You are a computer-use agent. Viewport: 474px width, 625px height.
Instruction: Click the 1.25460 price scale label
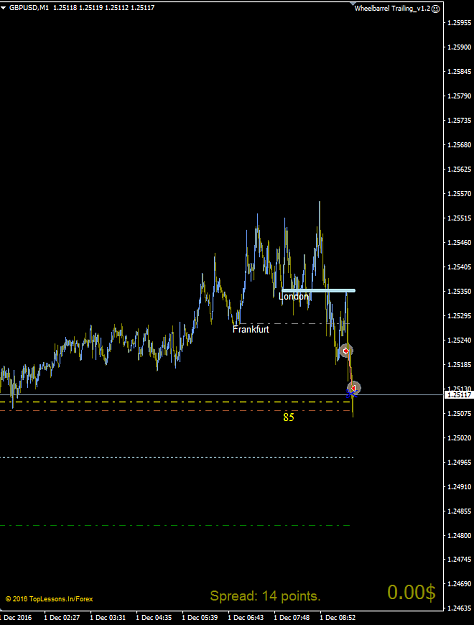click(459, 242)
